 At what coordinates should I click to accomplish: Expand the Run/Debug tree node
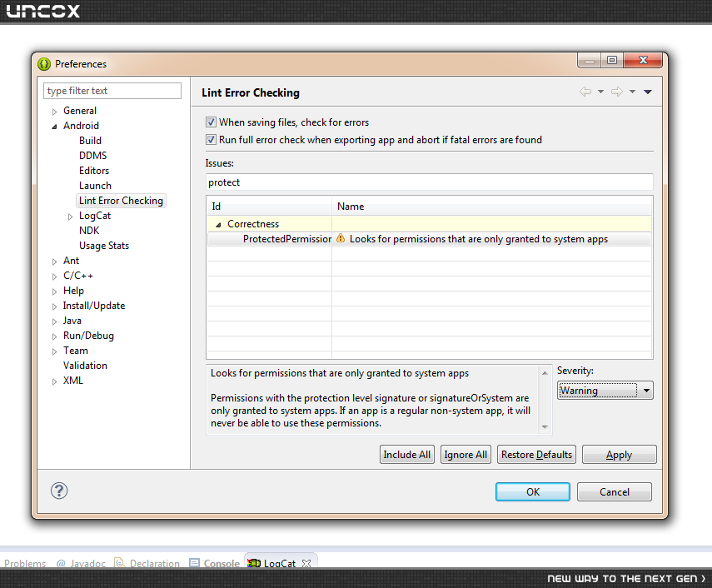click(54, 336)
